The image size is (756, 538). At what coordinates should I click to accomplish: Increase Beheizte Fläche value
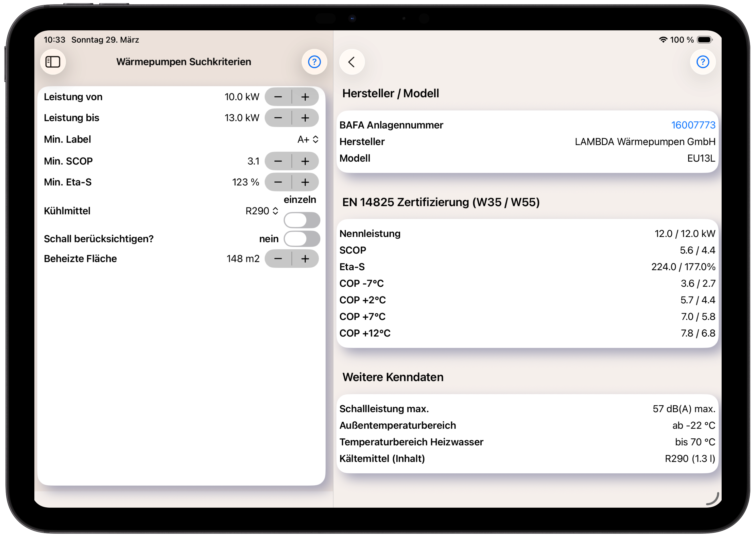305,259
